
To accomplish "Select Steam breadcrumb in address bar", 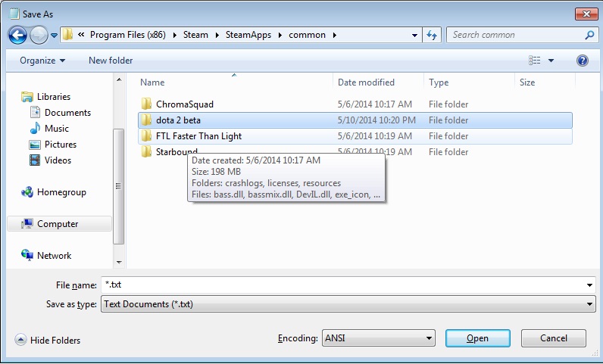I will coord(195,35).
